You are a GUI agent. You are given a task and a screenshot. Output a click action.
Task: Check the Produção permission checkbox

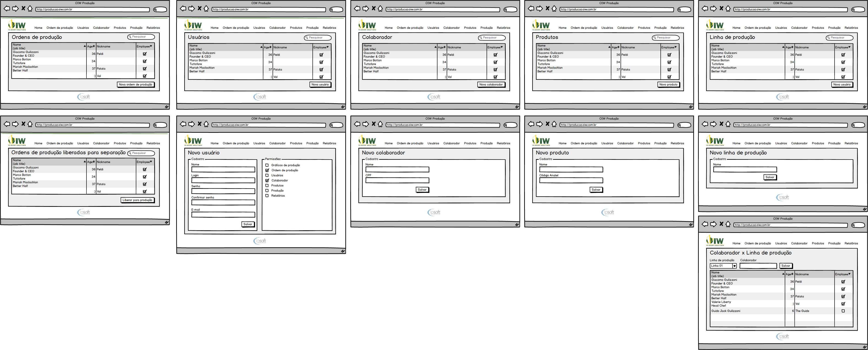(x=267, y=191)
